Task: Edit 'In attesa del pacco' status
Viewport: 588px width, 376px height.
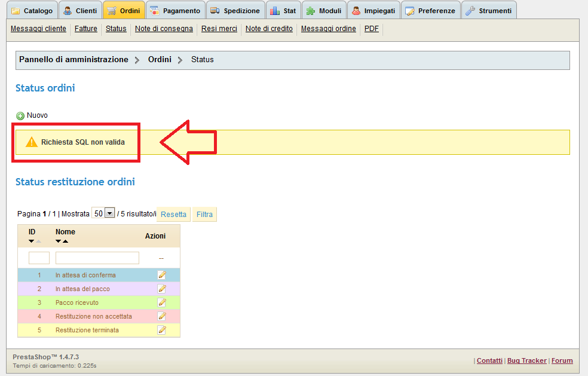Action: [x=161, y=289]
